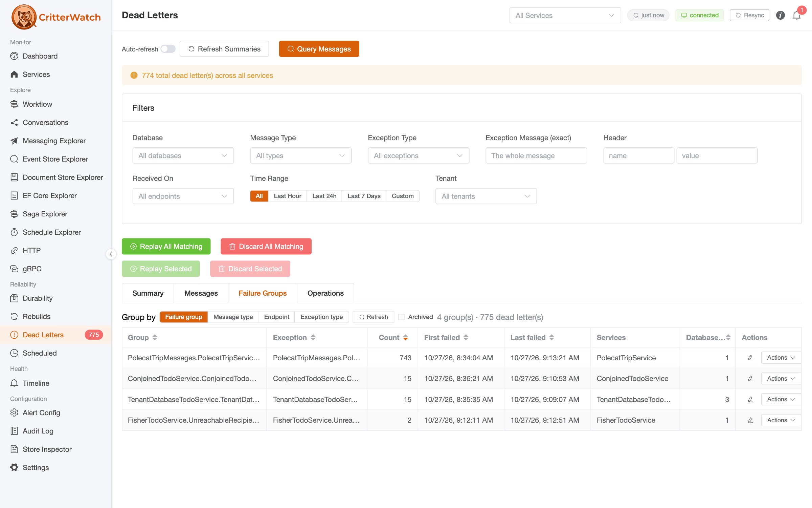812x508 pixels.
Task: Click Refresh Summaries button
Action: tap(224, 49)
